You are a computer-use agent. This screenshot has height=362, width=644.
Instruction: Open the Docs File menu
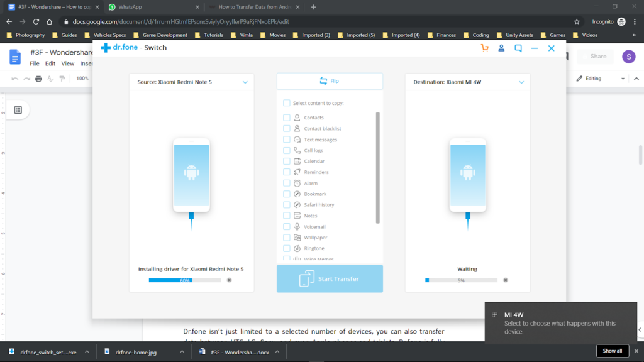(35, 63)
